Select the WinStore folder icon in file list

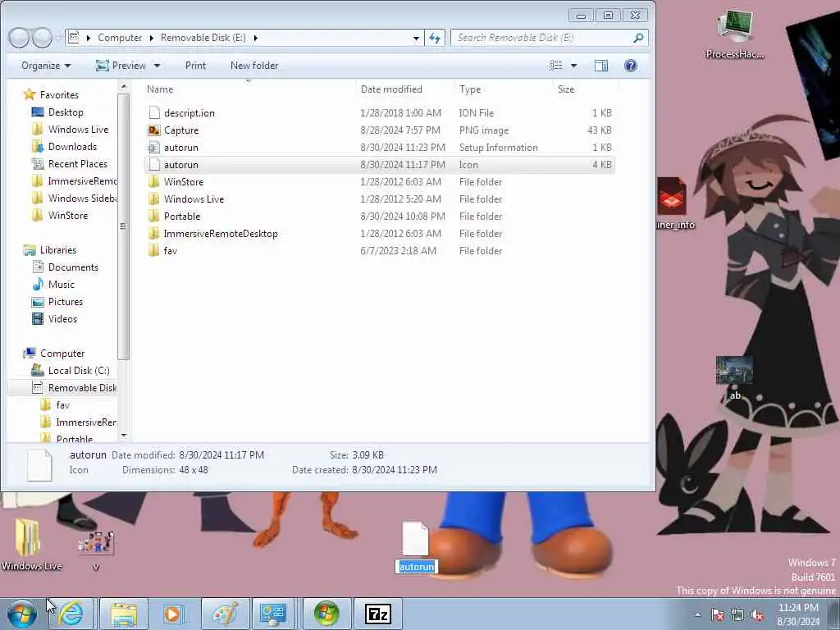(154, 181)
